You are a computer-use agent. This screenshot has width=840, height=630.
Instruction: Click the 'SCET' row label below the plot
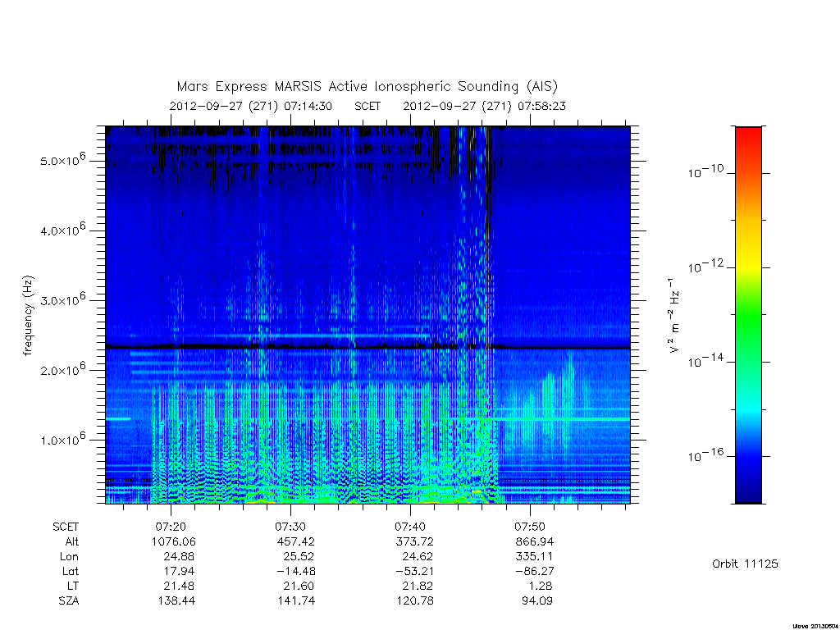66,527
